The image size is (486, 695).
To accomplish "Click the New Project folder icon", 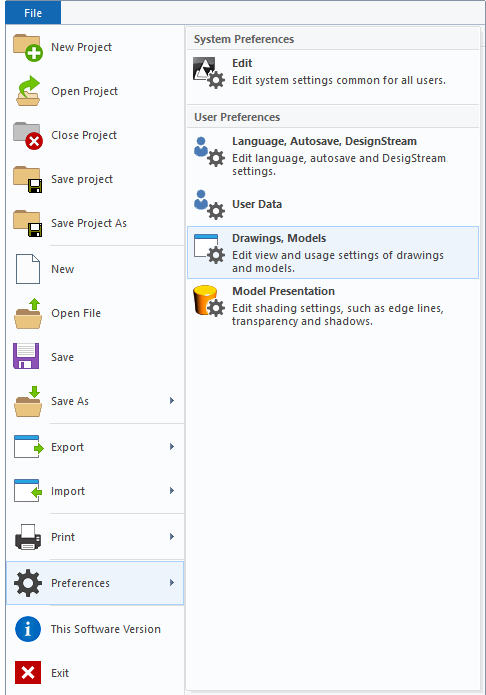I will [27, 47].
